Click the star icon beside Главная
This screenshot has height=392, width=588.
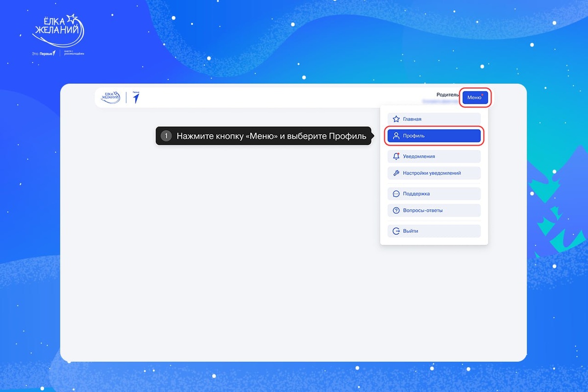(396, 119)
